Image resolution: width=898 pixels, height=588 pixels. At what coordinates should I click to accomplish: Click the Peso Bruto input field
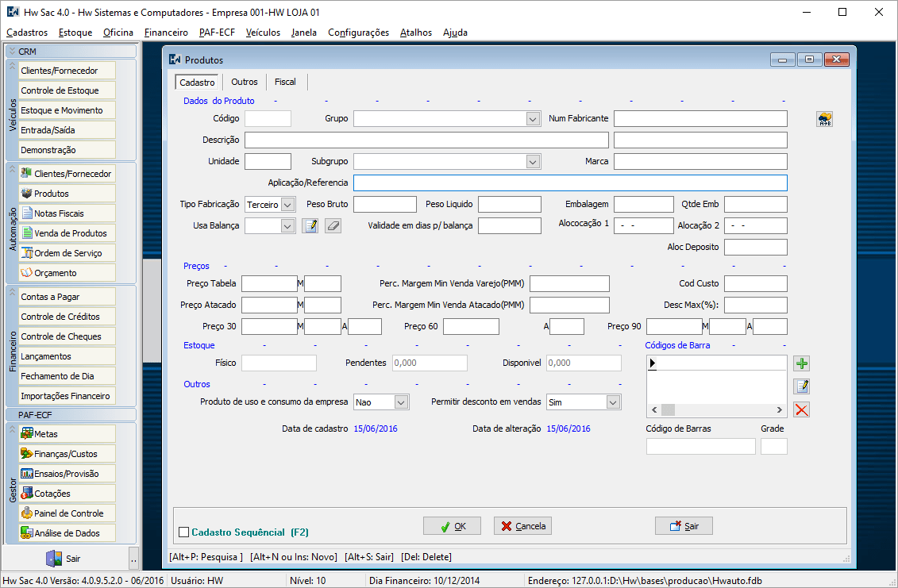point(385,205)
